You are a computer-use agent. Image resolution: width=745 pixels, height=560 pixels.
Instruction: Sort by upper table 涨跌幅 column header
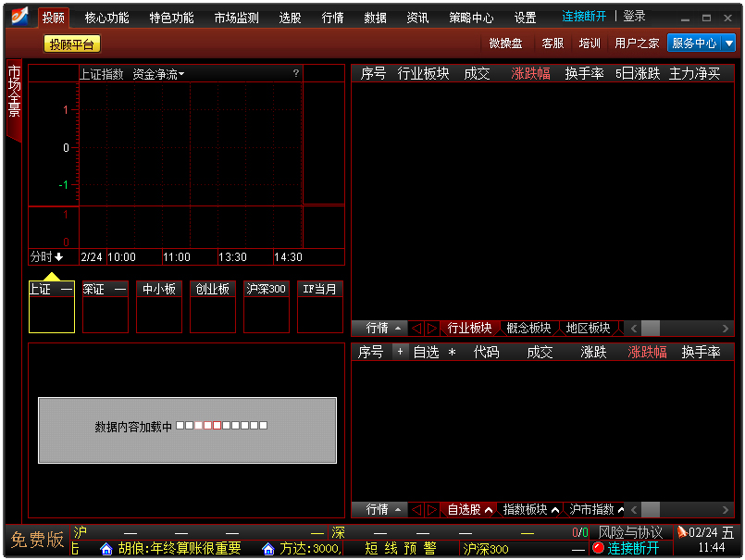click(x=530, y=74)
